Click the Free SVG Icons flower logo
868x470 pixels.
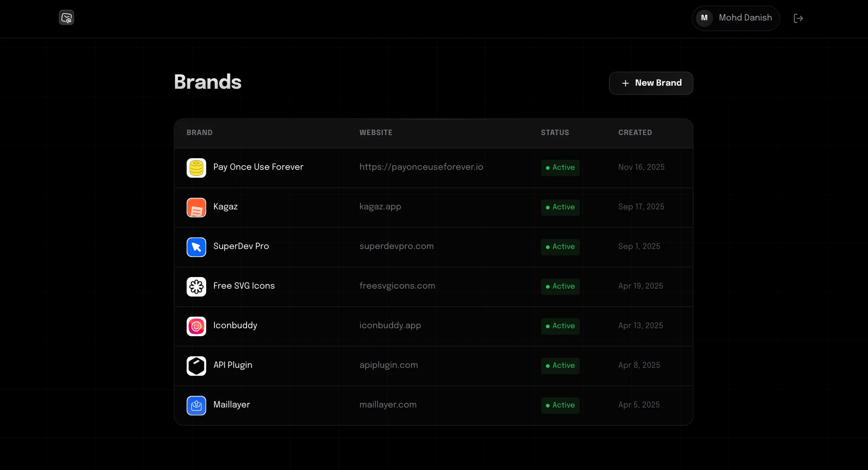(x=196, y=287)
